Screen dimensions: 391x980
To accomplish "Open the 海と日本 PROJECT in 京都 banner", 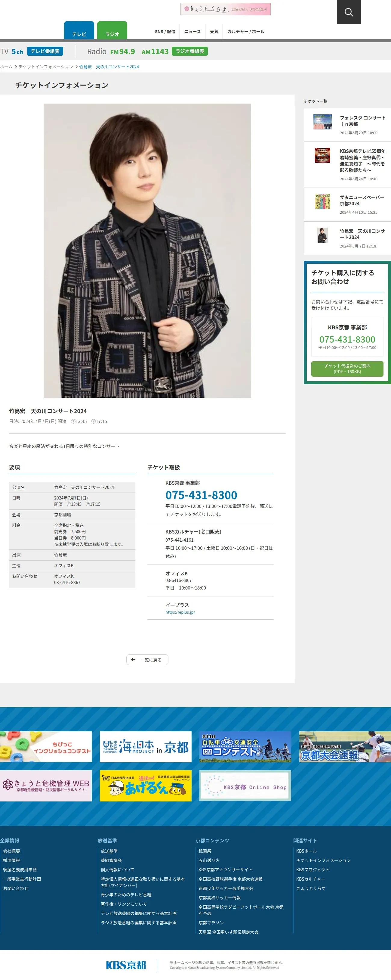I will pyautogui.click(x=146, y=746).
